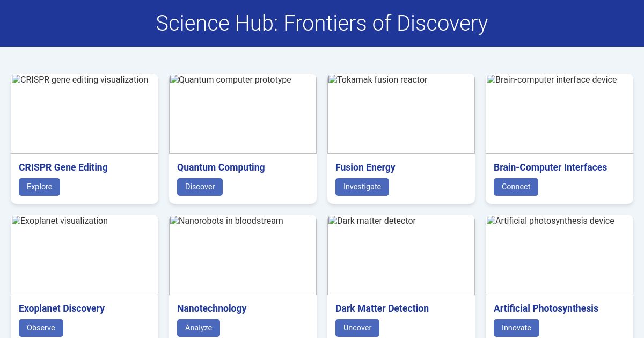The width and height of the screenshot is (644, 338).
Task: Click the Dark Matter Detection heading
Action: tap(382, 308)
